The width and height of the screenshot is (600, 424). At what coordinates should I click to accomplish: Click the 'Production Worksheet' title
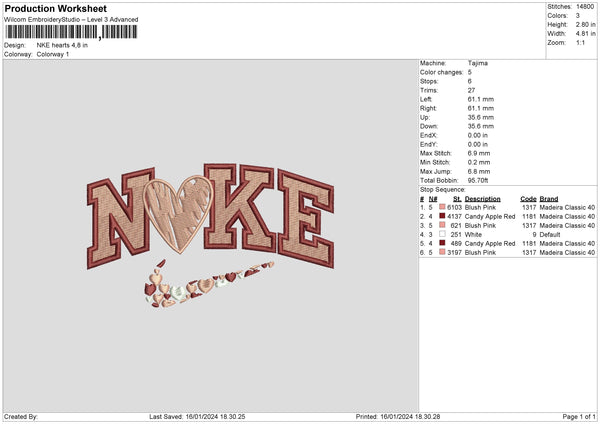pos(56,8)
